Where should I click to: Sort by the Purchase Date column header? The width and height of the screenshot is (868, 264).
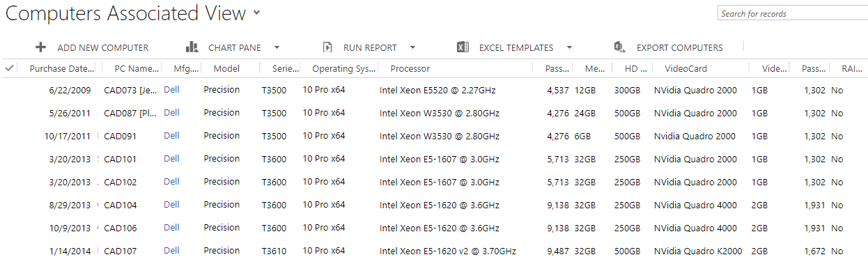[61, 68]
